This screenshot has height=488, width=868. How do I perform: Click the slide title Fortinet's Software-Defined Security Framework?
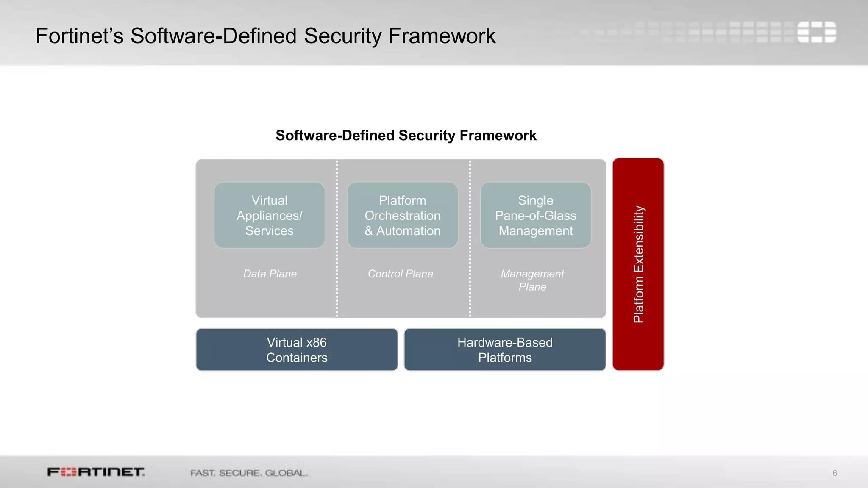(265, 36)
